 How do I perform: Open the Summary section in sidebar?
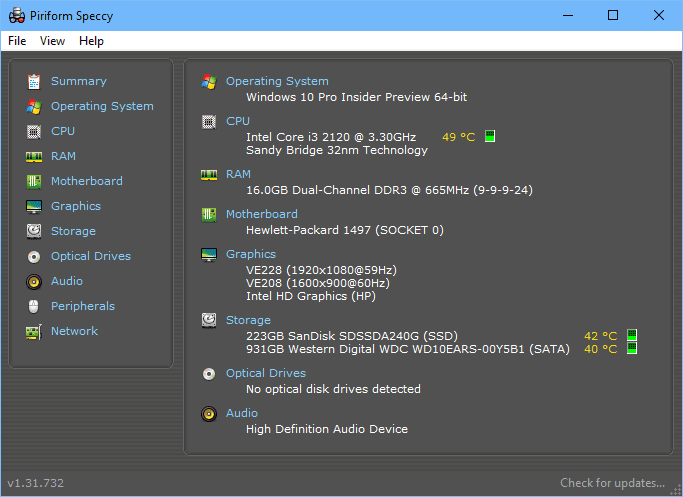pyautogui.click(x=78, y=81)
